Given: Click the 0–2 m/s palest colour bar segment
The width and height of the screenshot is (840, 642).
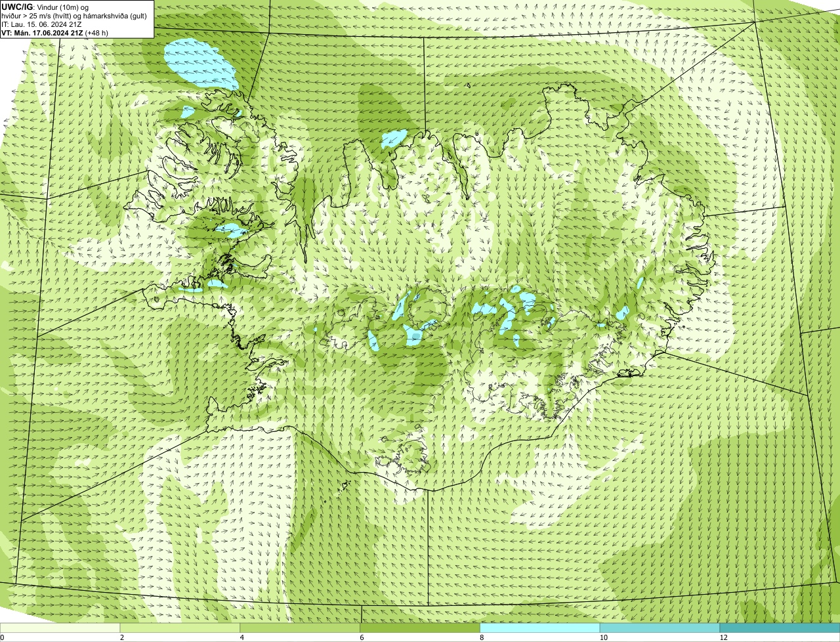Looking at the screenshot, I should 60,628.
